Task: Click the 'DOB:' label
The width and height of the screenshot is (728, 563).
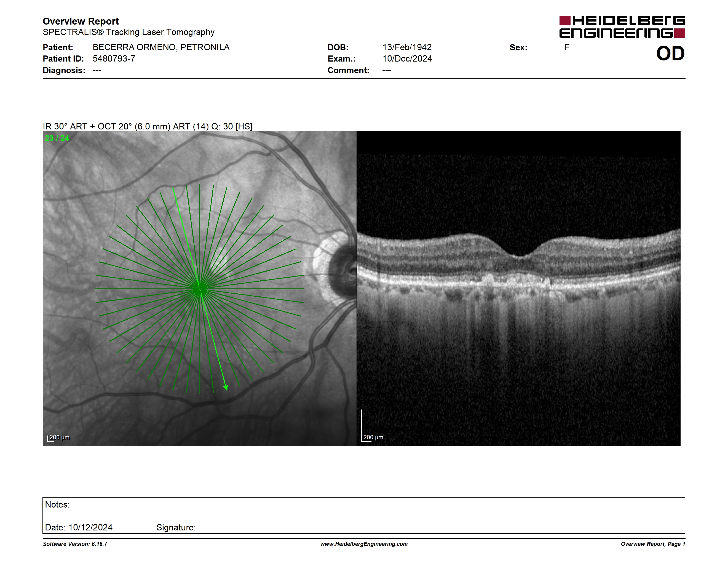Action: click(338, 47)
